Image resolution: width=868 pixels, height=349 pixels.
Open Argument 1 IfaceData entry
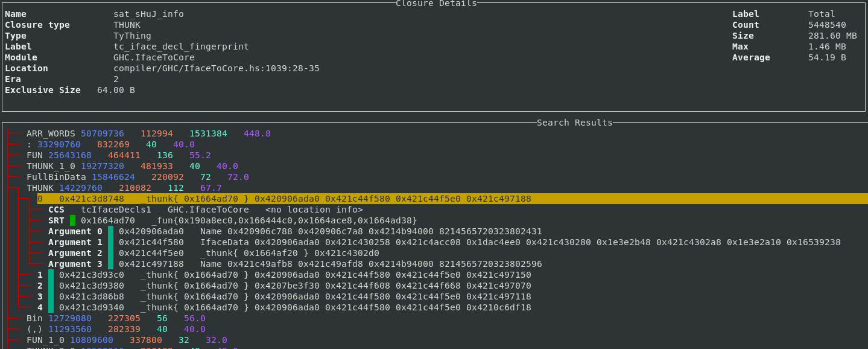(x=229, y=242)
